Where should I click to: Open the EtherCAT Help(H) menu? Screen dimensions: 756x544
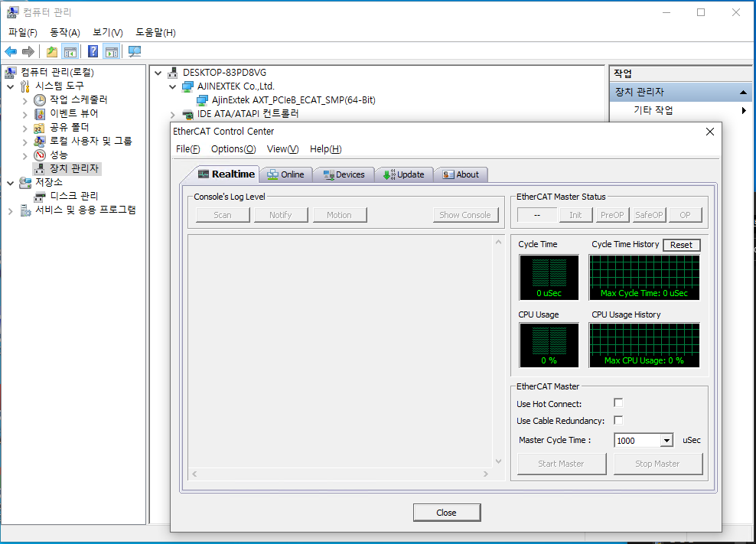(x=326, y=149)
